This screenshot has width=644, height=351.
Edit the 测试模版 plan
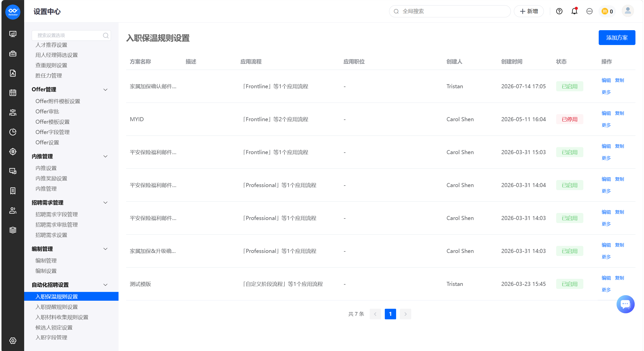[606, 278]
